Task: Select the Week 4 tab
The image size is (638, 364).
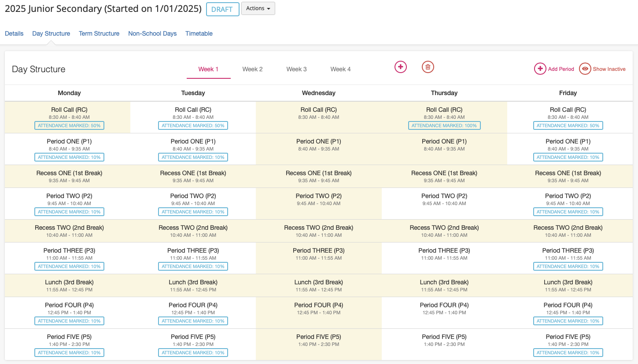Action: tap(340, 69)
